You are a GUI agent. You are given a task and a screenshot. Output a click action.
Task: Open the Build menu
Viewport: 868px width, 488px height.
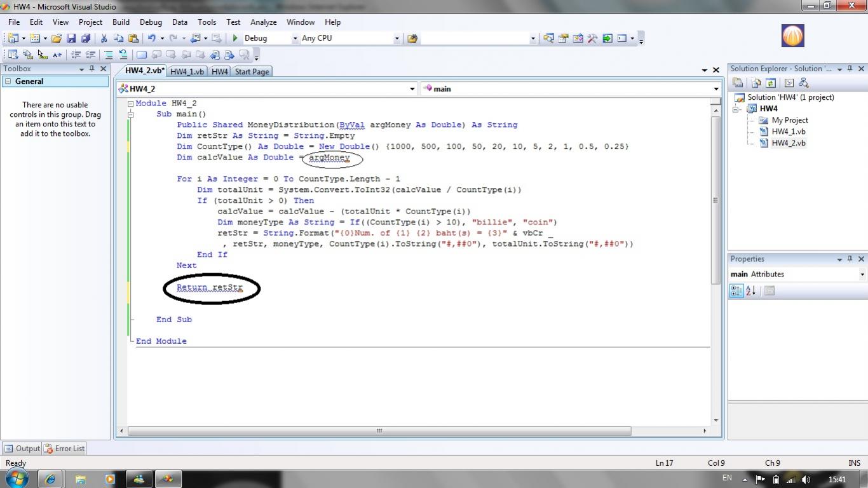121,22
